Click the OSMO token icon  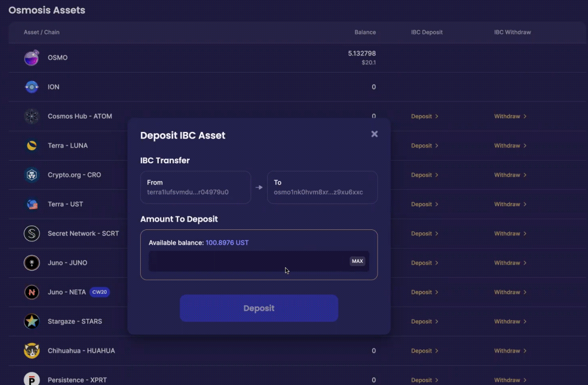tap(31, 58)
